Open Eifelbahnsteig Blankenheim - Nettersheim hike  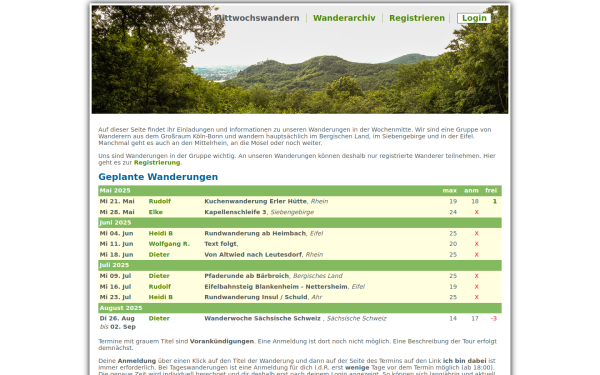[x=276, y=287]
